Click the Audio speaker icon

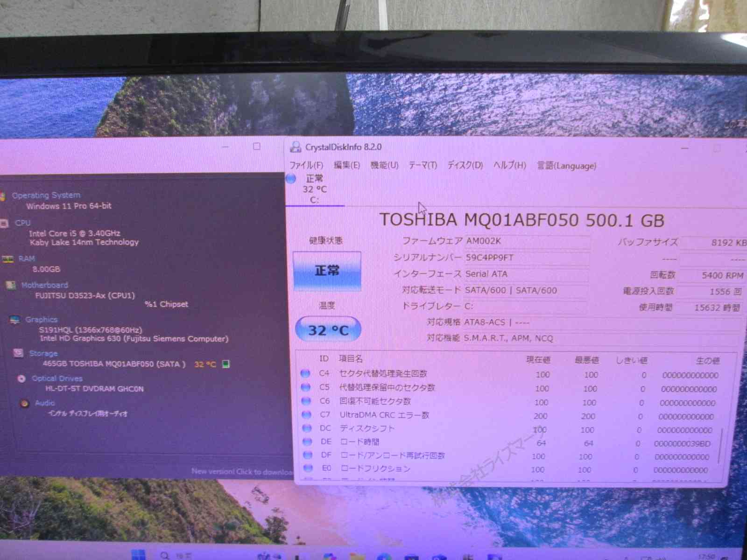click(25, 403)
